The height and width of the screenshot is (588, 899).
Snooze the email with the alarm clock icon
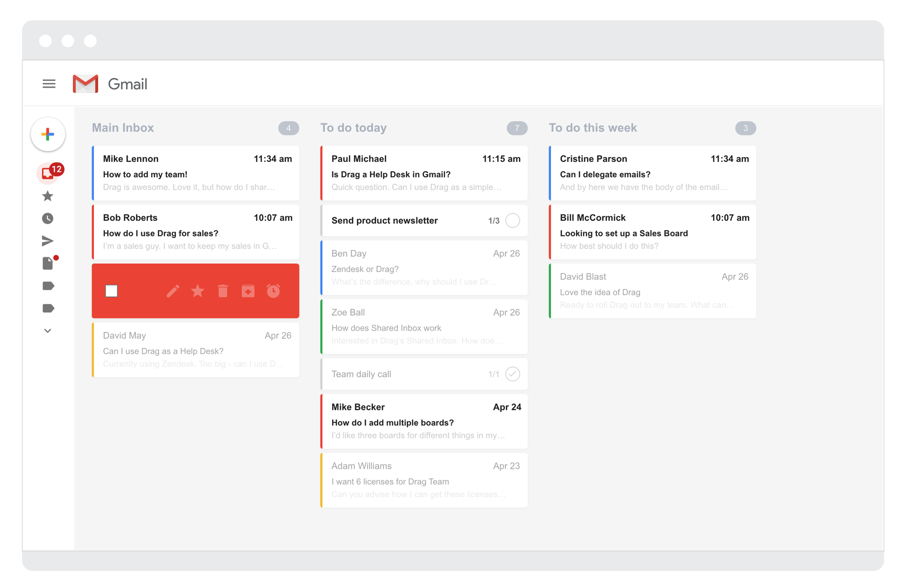273,291
